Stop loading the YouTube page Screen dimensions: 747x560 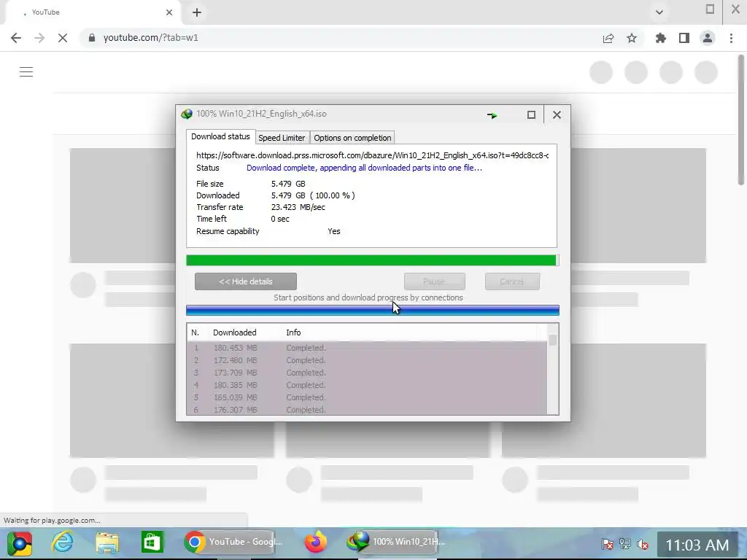coord(63,38)
